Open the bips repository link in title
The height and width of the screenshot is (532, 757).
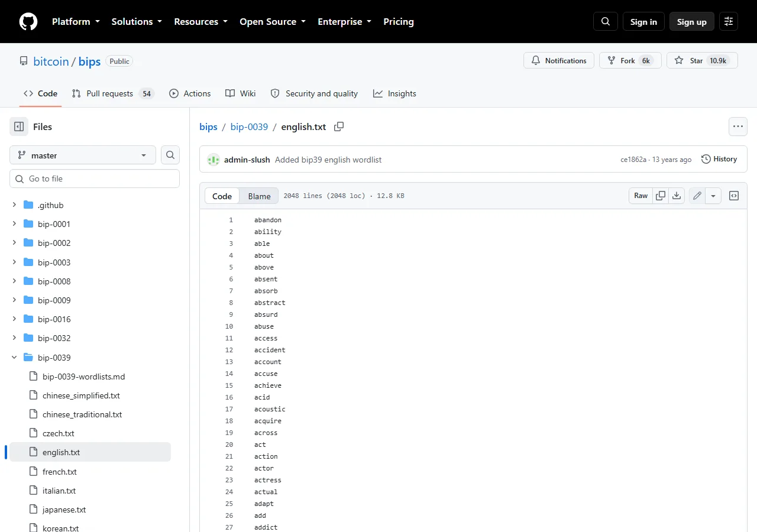(x=90, y=61)
